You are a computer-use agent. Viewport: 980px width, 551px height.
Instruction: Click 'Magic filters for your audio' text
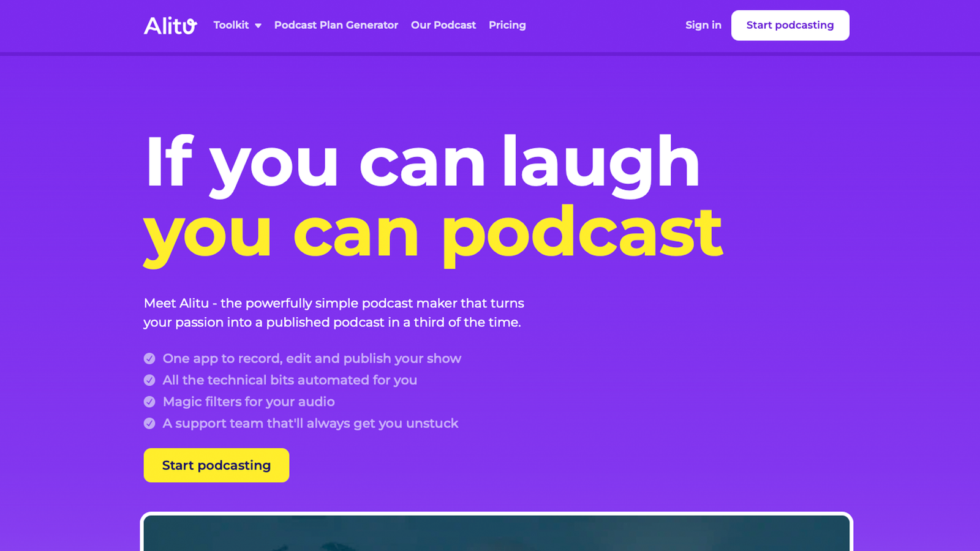[249, 402]
